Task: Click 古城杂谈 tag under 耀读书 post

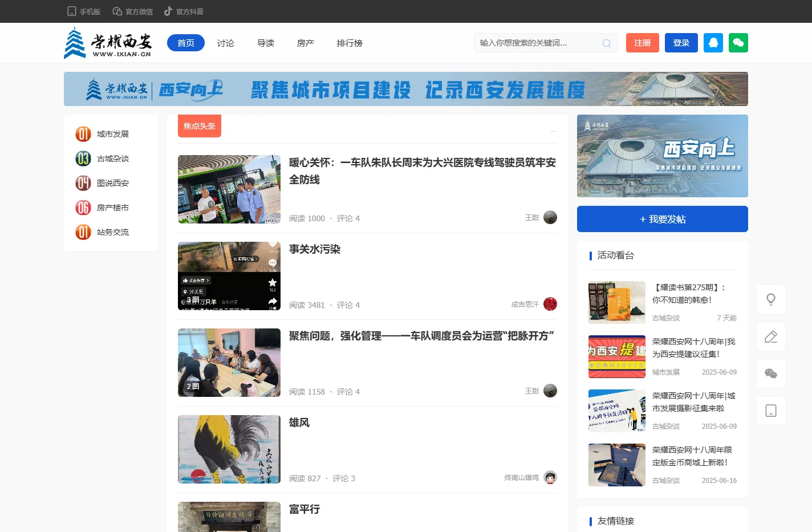Action: (x=666, y=318)
